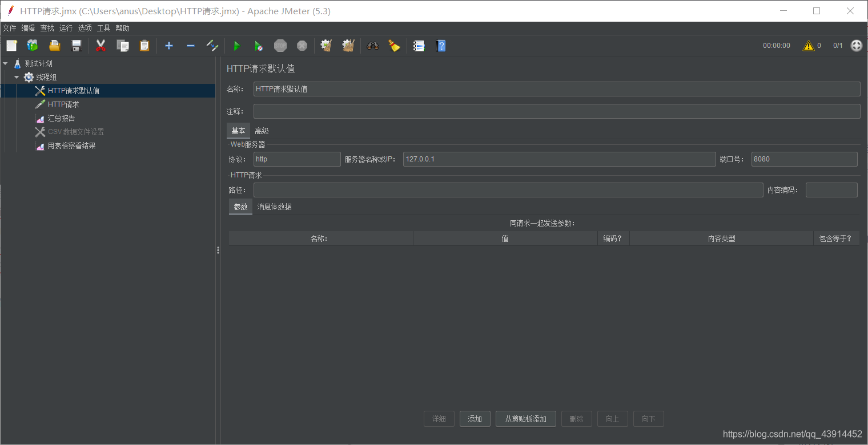
Task: Select the 参数 tab
Action: [x=240, y=207]
